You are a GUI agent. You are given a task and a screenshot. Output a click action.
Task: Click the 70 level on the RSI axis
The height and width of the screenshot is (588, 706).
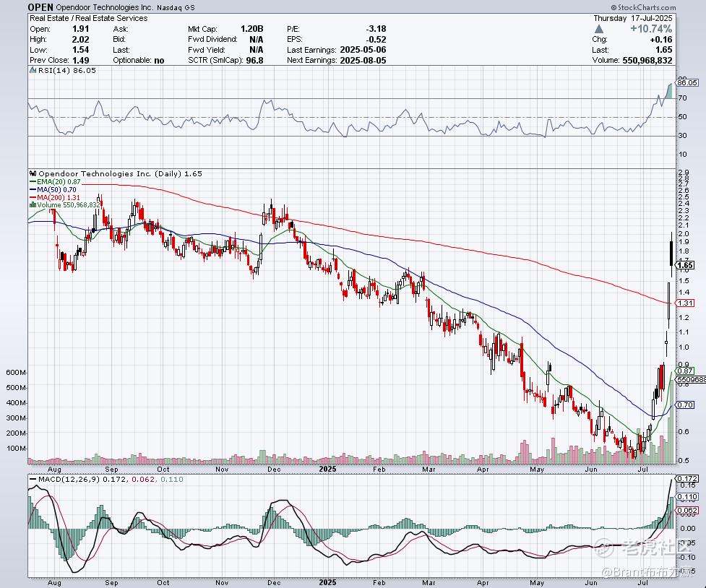point(683,98)
